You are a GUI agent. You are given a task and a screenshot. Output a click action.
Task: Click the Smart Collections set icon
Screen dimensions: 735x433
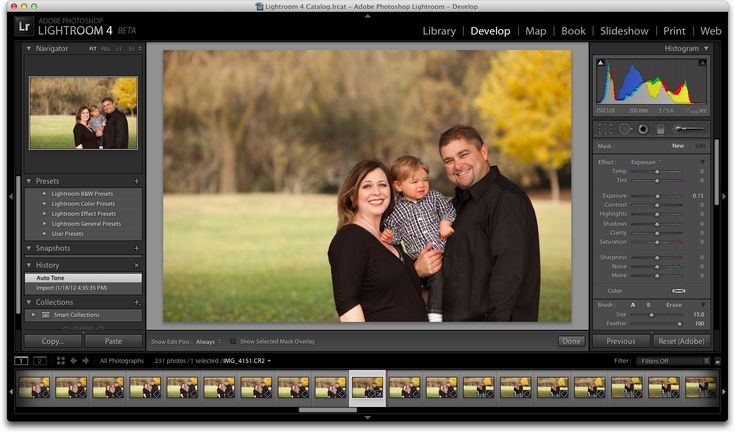(45, 315)
